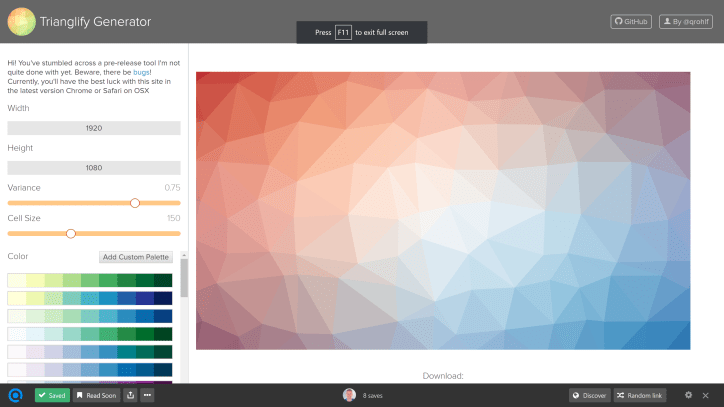724x407 pixels.
Task: Open the more options ellipsis menu
Action: coord(147,395)
